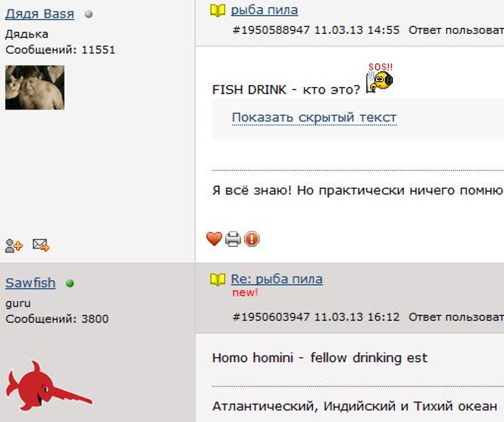
Task: Click the yellow book icon beside Re: рыба пила
Action: pos(217,280)
